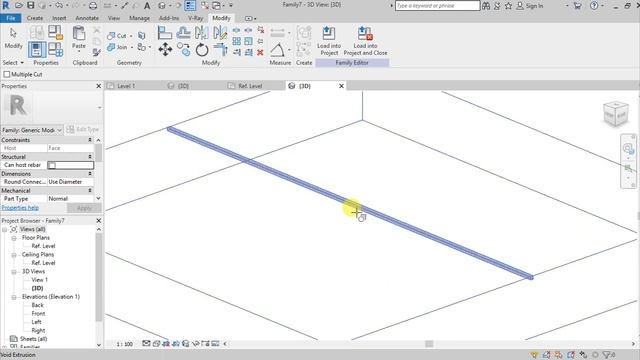Activate the Copy tool
The height and width of the screenshot is (360, 640).
[x=184, y=50]
